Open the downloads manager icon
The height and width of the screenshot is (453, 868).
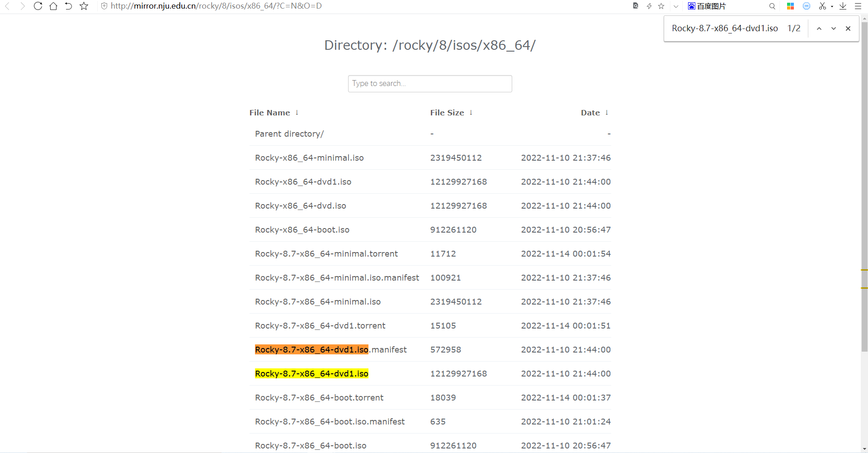tap(843, 6)
